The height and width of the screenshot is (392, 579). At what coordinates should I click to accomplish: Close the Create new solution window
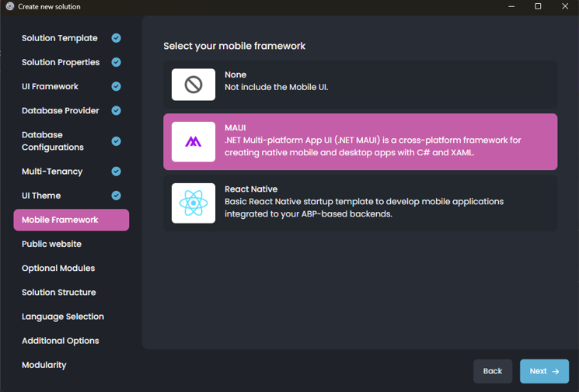[x=565, y=6]
